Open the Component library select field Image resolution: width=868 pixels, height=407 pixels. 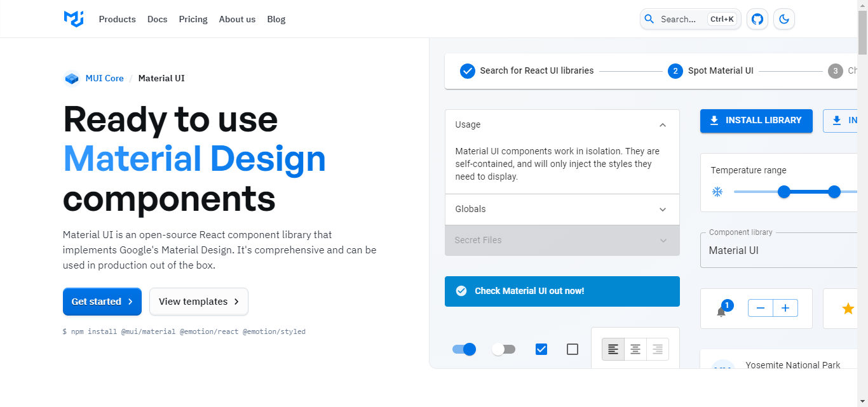tap(778, 250)
